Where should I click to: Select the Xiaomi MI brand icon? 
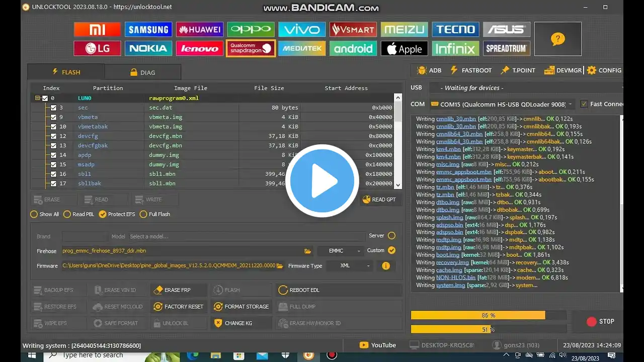pos(97,30)
